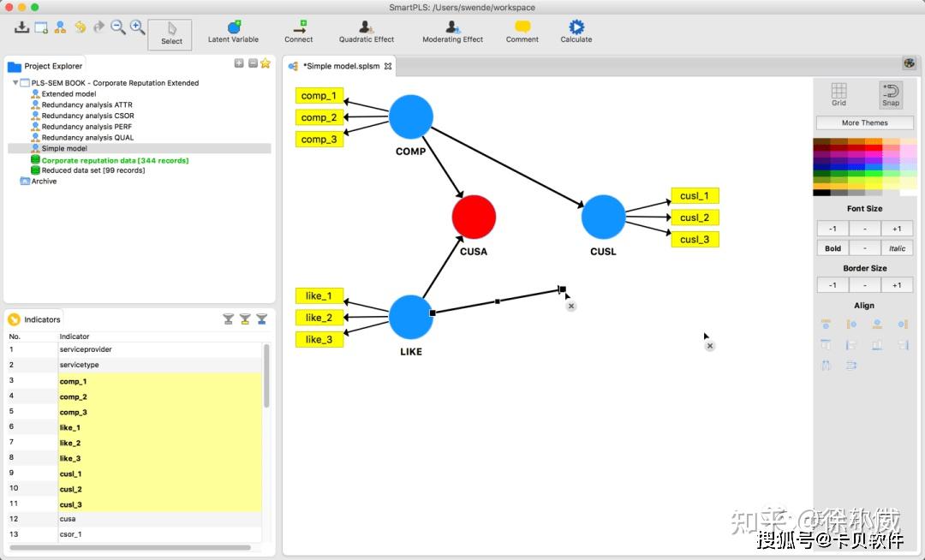The image size is (925, 560).
Task: Click the zoom in magnifier icon
Action: tap(137, 27)
